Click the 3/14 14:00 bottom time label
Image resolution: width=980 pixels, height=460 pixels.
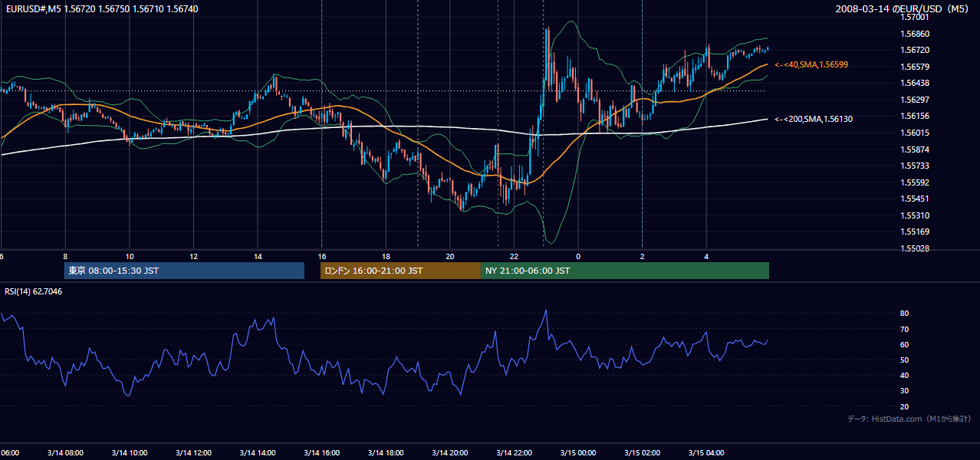(x=257, y=452)
